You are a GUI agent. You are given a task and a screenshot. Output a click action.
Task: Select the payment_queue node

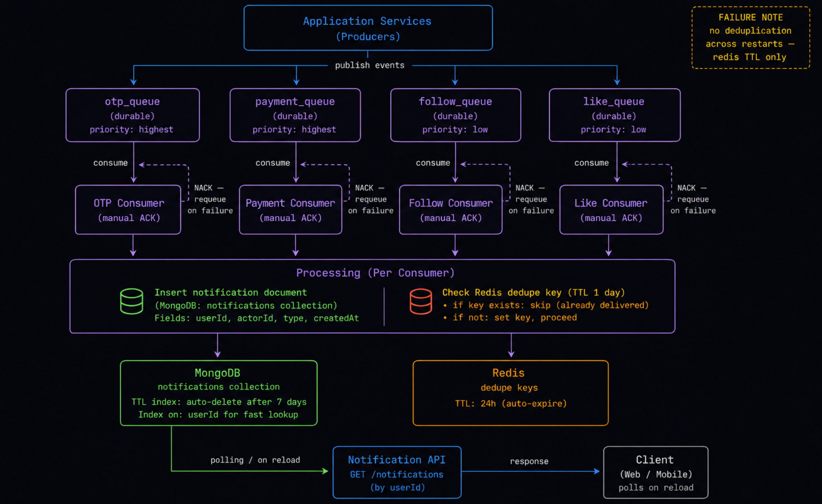click(295, 115)
